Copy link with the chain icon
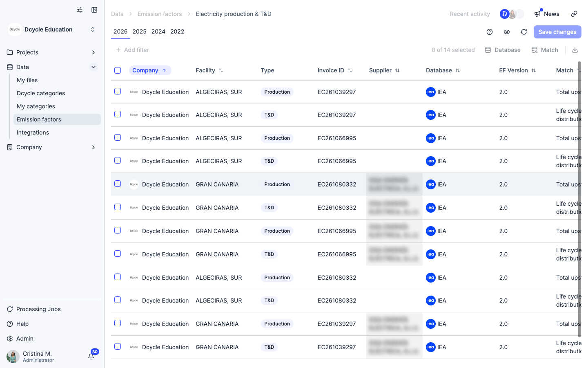Viewport: 588px width, 368px height. 574,14
